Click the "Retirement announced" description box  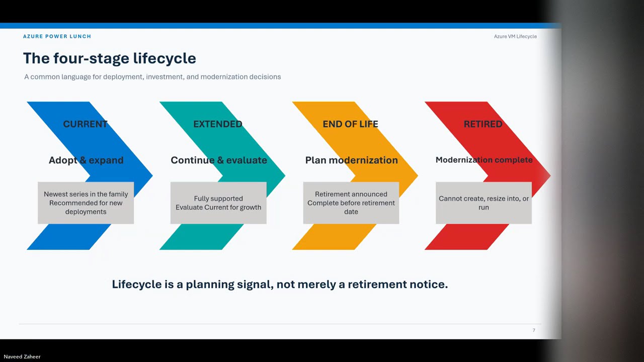(x=351, y=203)
